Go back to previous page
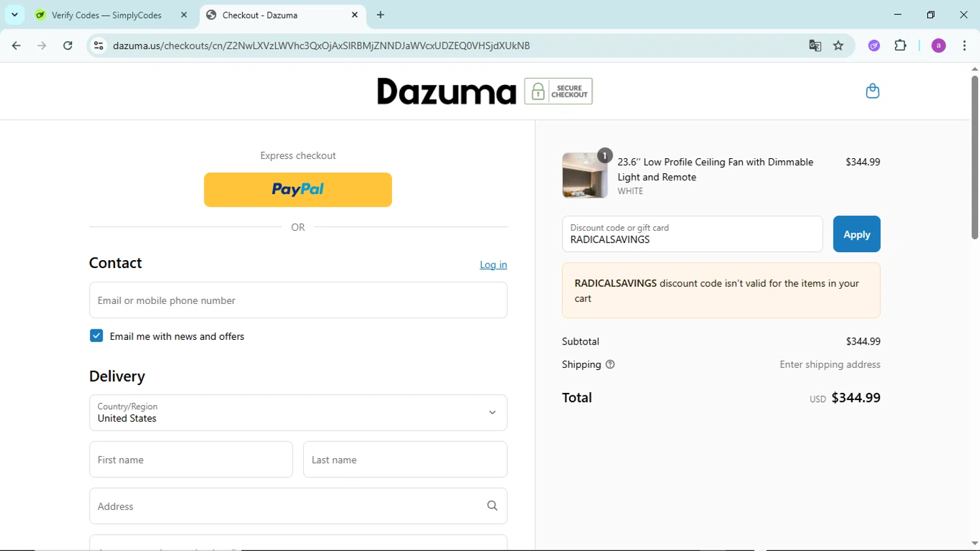980x551 pixels. (x=16, y=46)
